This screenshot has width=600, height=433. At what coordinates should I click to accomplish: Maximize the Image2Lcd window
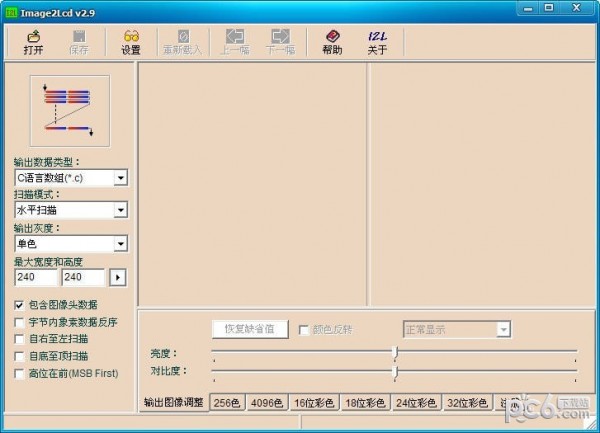pos(549,8)
